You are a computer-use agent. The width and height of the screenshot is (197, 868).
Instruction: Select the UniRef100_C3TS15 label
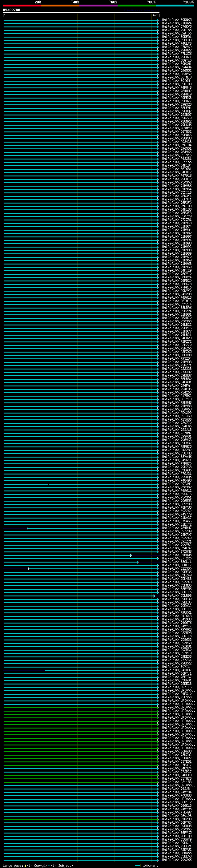pos(177,155)
